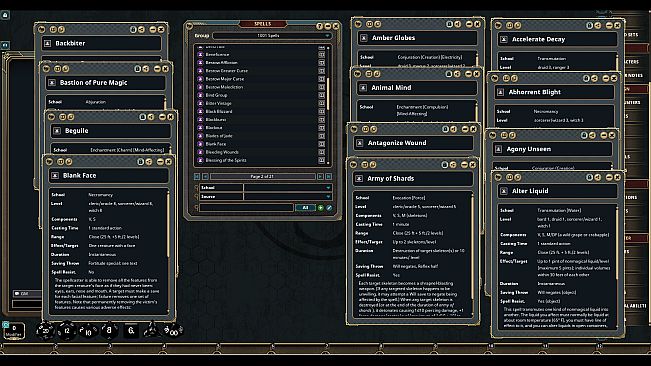Screen dimensions: 651x366
Task: Click the All button in Spells window
Action: pyautogui.click(x=305, y=207)
